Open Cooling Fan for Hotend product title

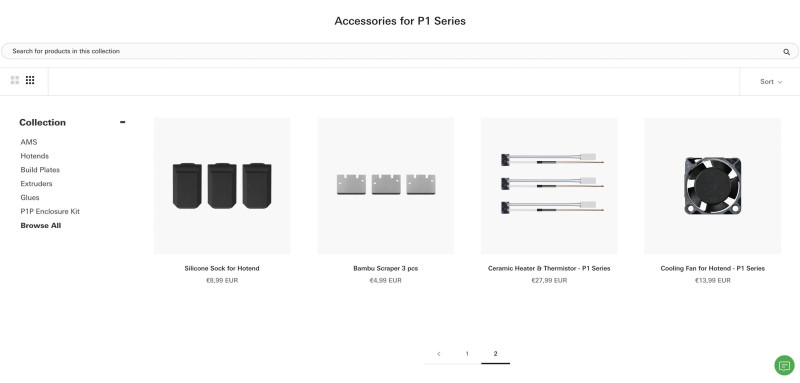coord(712,268)
